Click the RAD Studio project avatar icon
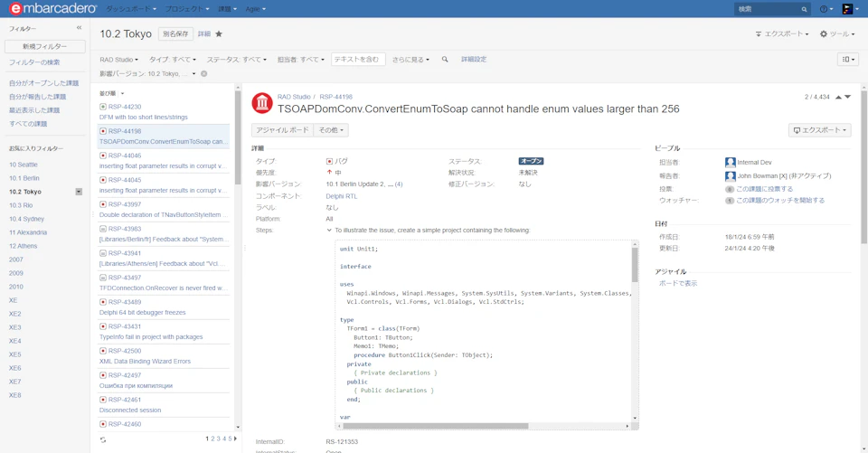The height and width of the screenshot is (453, 868). 262,103
